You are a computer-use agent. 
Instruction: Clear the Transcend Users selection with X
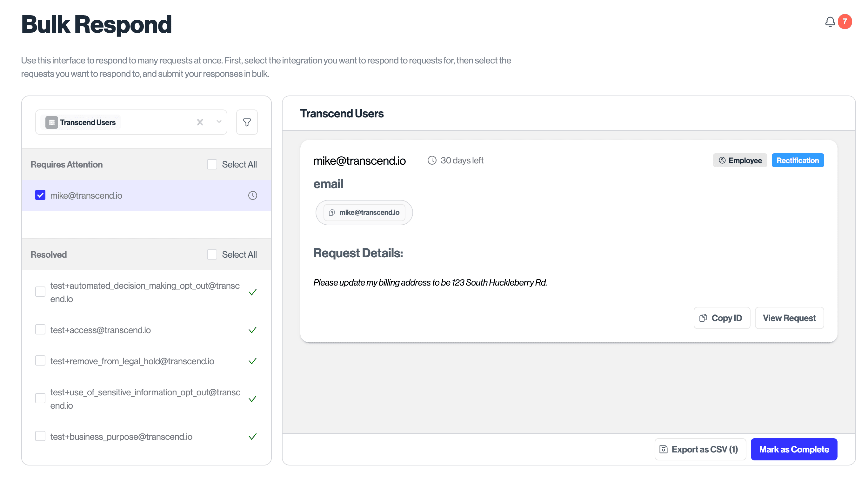[200, 122]
